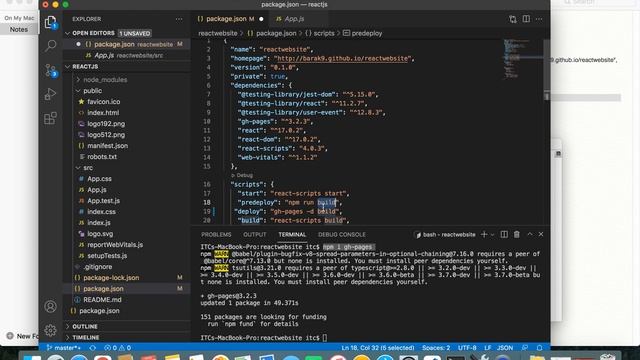The image size is (640, 360).
Task: Open the Debug Console panel tab
Action: click(x=342, y=235)
